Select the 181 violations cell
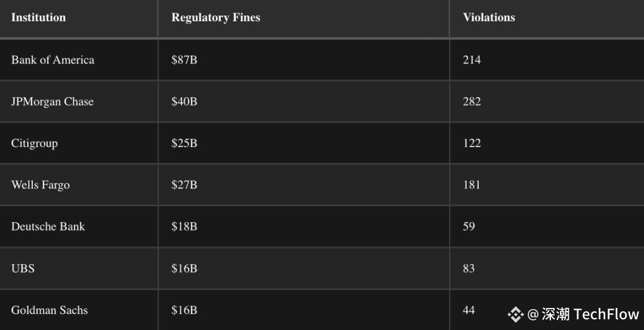The height and width of the screenshot is (330, 644). [x=472, y=185]
